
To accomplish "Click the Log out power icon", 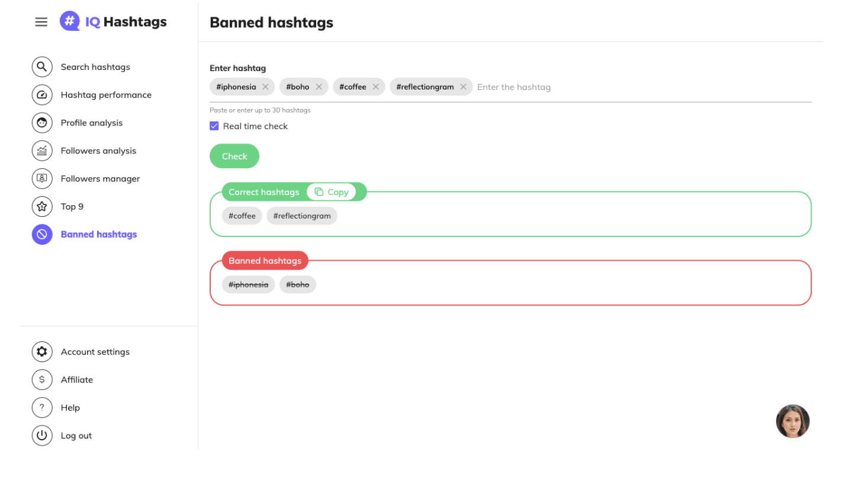I will [x=42, y=436].
